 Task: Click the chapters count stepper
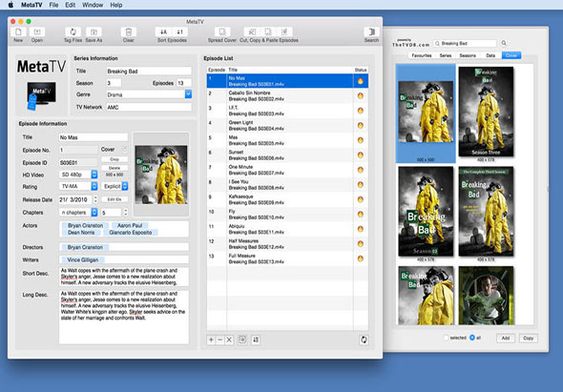(x=126, y=213)
